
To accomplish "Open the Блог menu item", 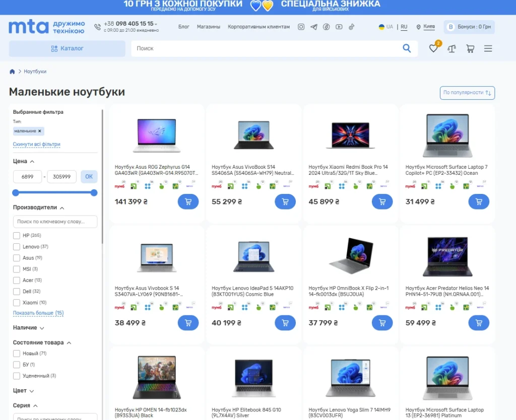I will point(183,27).
